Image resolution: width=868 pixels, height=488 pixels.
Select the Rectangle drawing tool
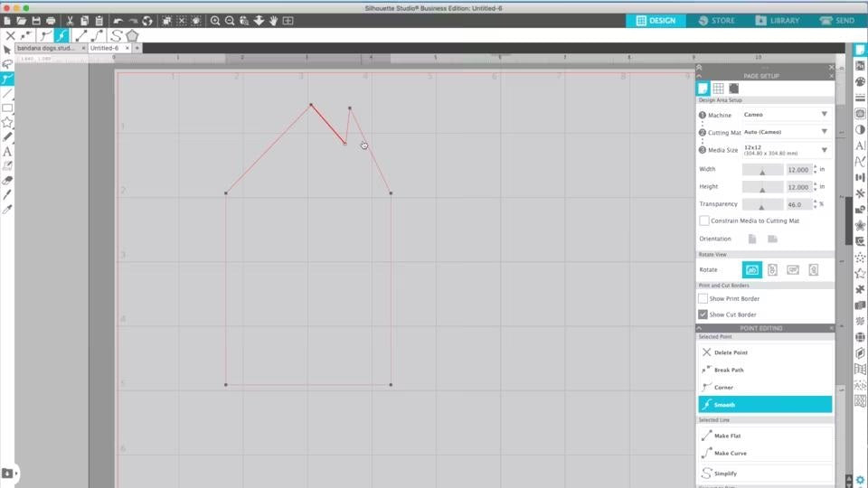[7, 108]
